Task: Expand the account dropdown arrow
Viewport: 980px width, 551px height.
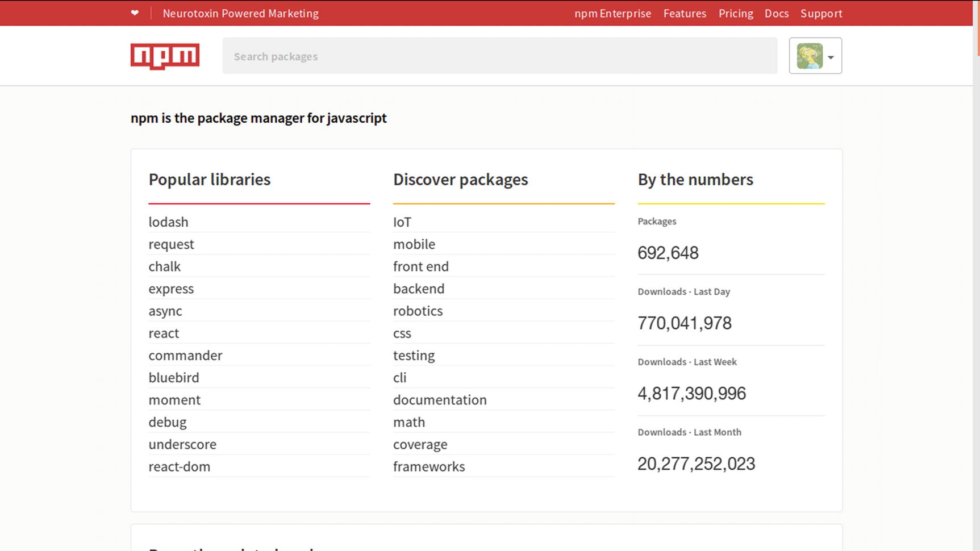Action: coord(831,57)
